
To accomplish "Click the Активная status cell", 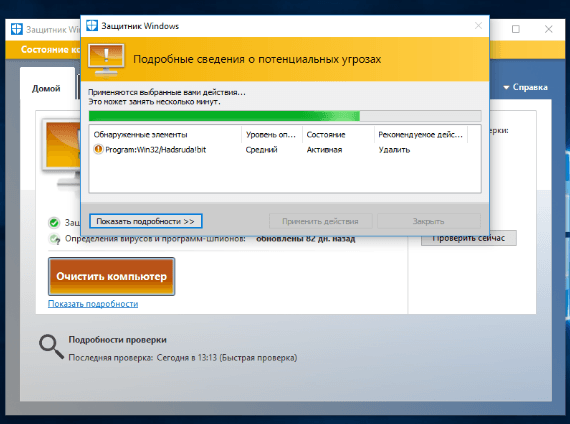I will [324, 149].
